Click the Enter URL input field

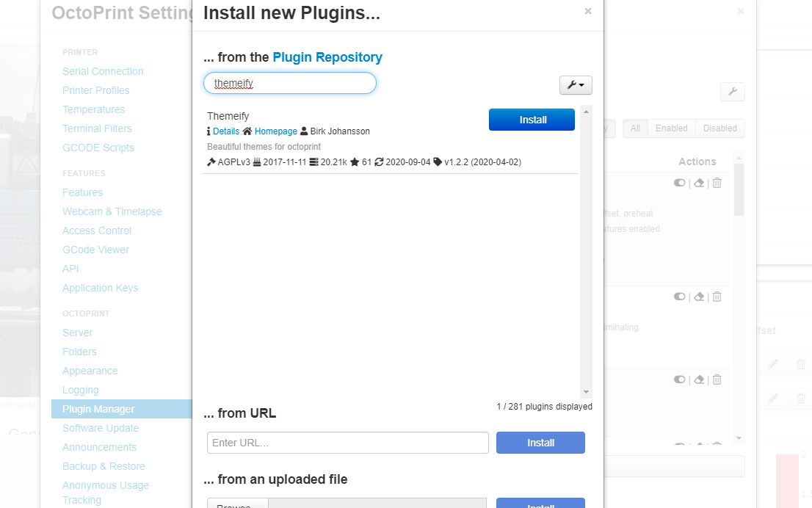347,443
